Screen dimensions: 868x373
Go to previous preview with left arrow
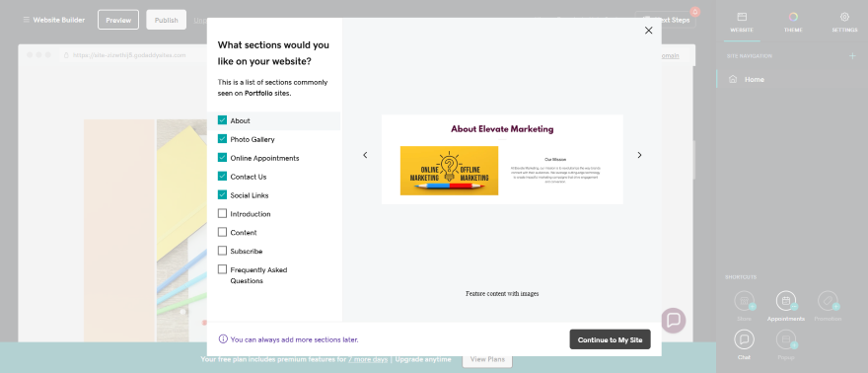365,155
